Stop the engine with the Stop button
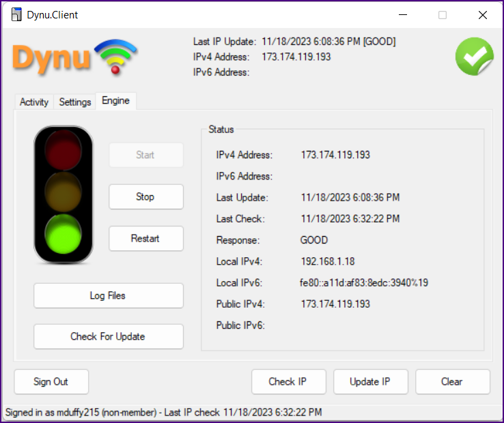This screenshot has height=423, width=504. coord(145,196)
